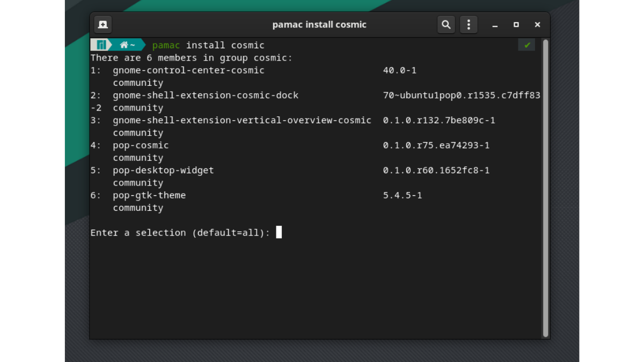
Task: Select the pop-gtk-theme package name
Action: click(x=149, y=195)
